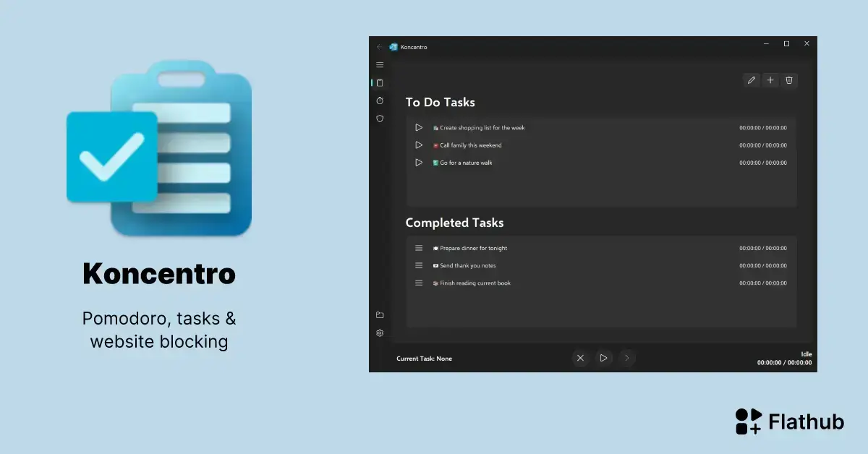Click the bottom bar play timer button
This screenshot has width=868, height=454.
point(603,357)
